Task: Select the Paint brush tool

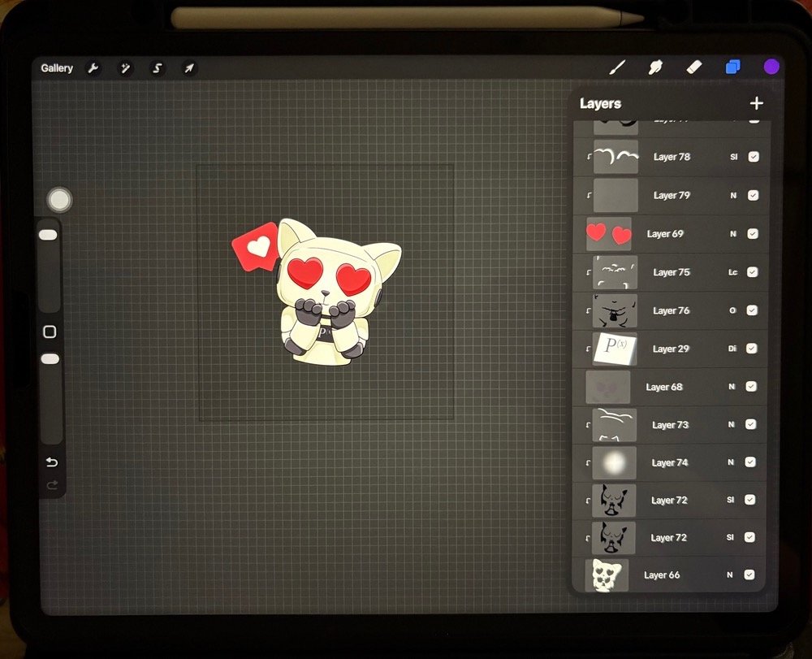Action: tap(617, 67)
